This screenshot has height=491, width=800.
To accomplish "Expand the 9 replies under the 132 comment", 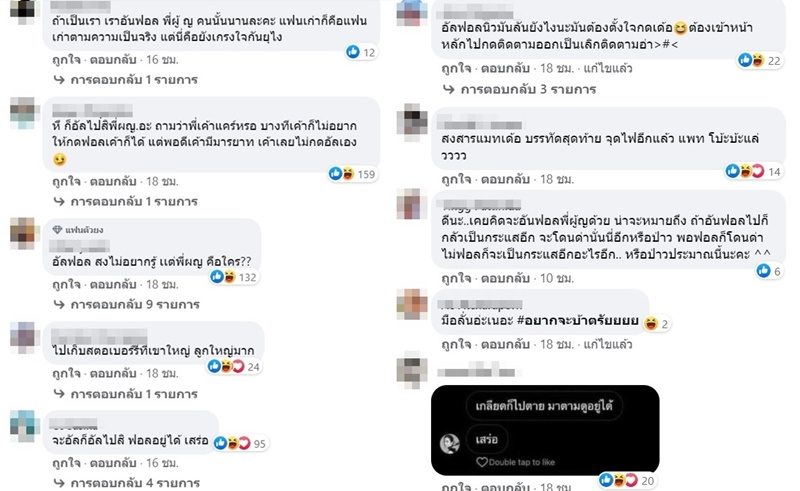I will 127,305.
